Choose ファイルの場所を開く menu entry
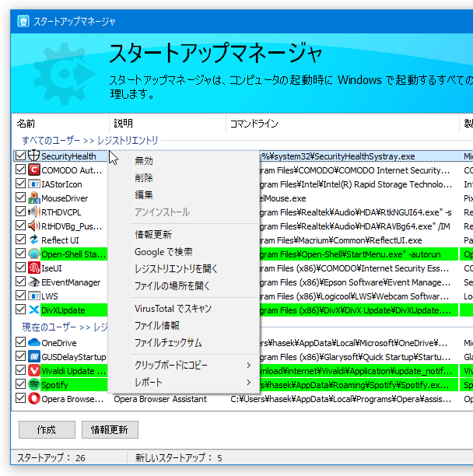 click(184, 285)
